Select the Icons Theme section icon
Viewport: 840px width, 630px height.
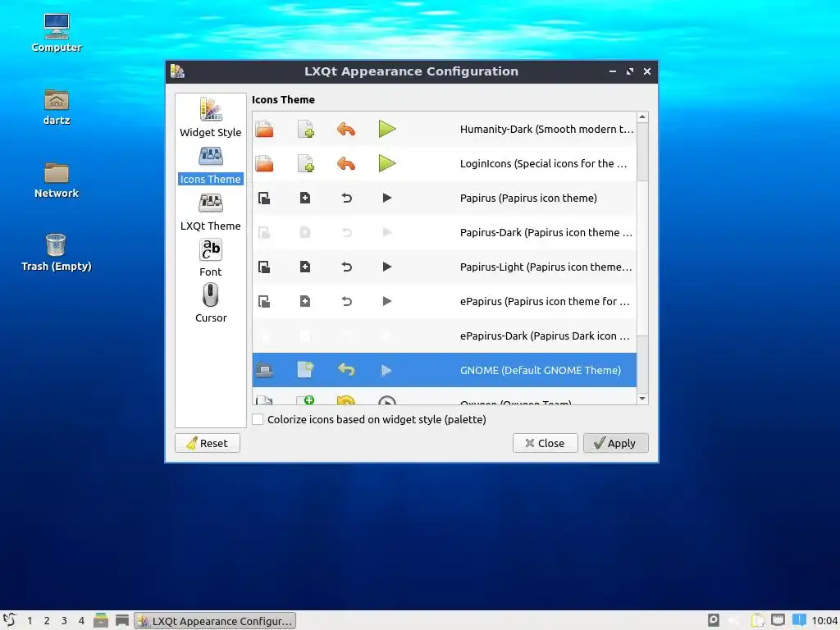tap(211, 157)
